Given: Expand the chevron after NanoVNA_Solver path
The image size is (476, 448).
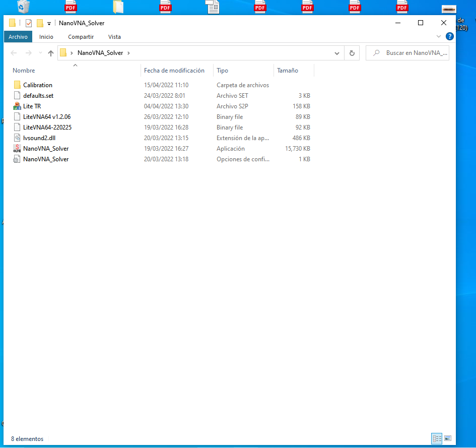Looking at the screenshot, I should (x=129, y=53).
